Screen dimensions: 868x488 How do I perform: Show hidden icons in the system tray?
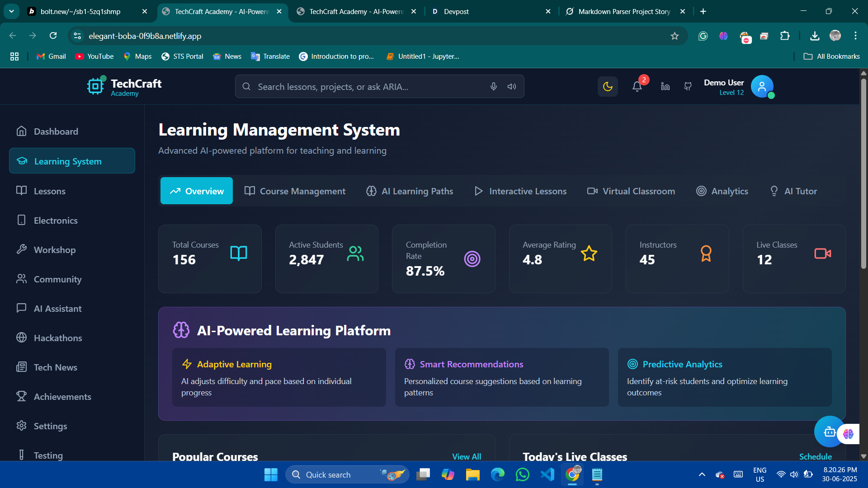click(x=702, y=474)
